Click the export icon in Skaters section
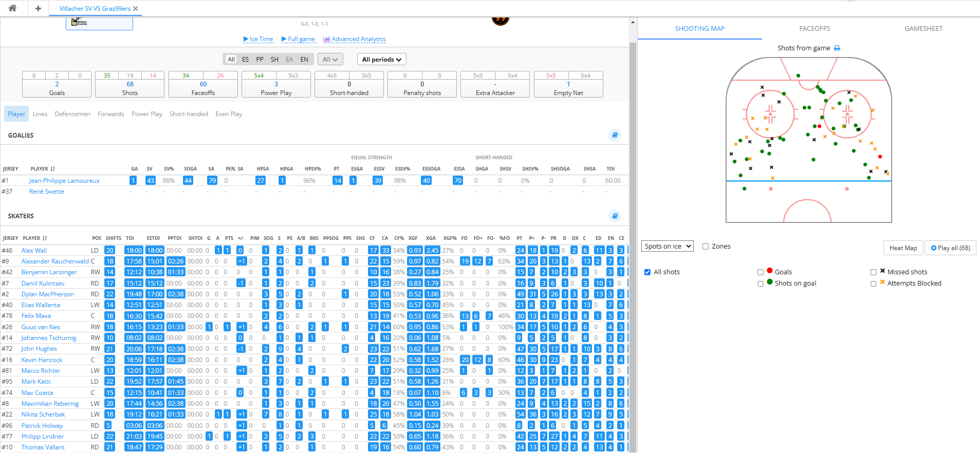The width and height of the screenshot is (980, 453). (615, 216)
